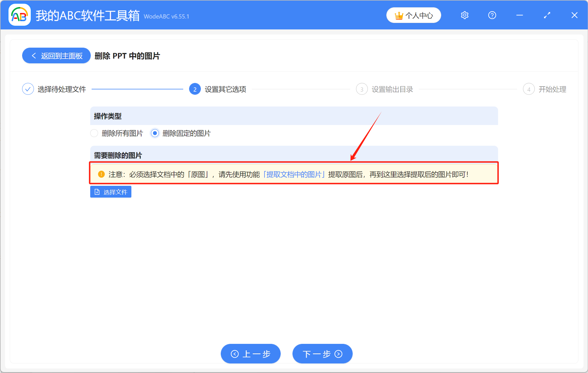
Task: Click the ABC toolbox app logo
Action: pyautogui.click(x=19, y=15)
